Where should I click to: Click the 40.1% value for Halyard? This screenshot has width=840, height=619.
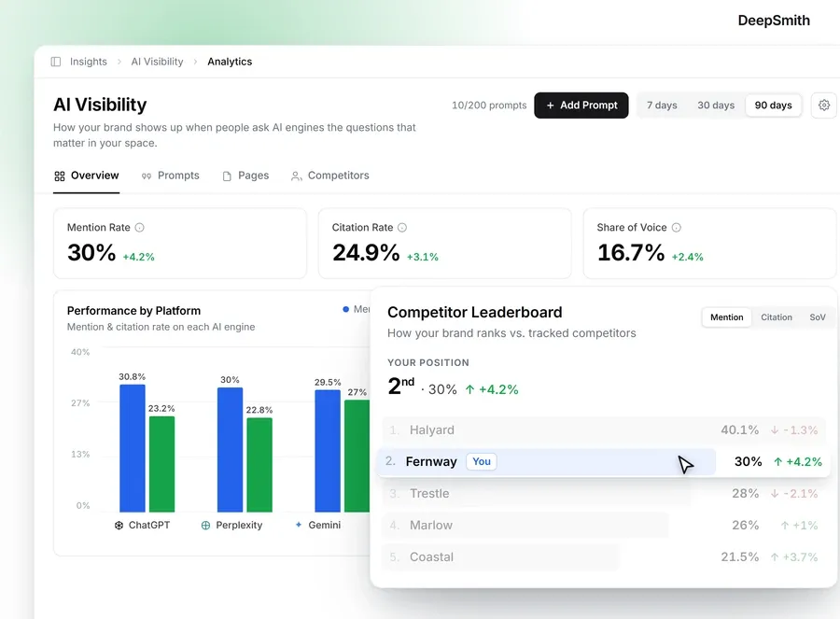(x=740, y=429)
